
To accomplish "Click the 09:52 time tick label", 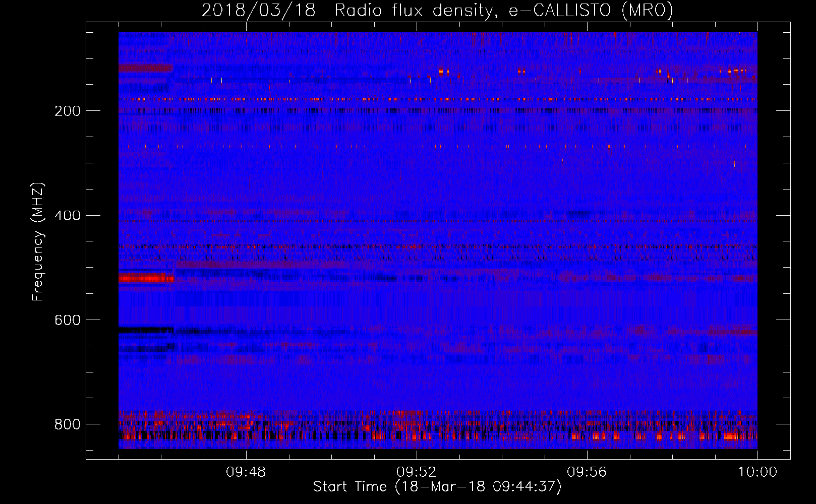I will point(417,472).
